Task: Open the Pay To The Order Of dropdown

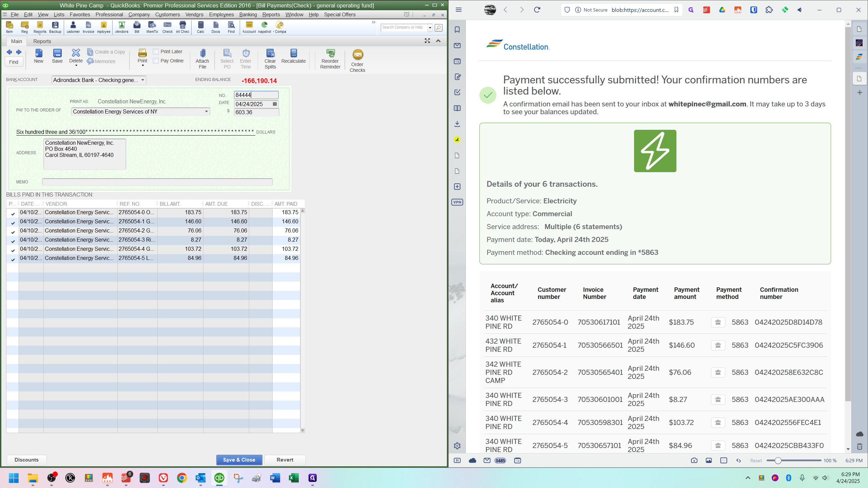Action: pos(206,111)
